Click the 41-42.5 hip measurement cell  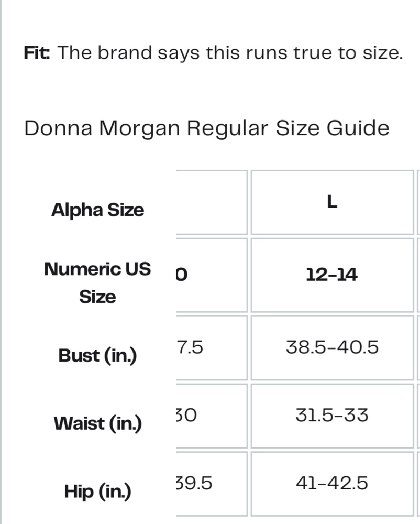[x=332, y=484]
